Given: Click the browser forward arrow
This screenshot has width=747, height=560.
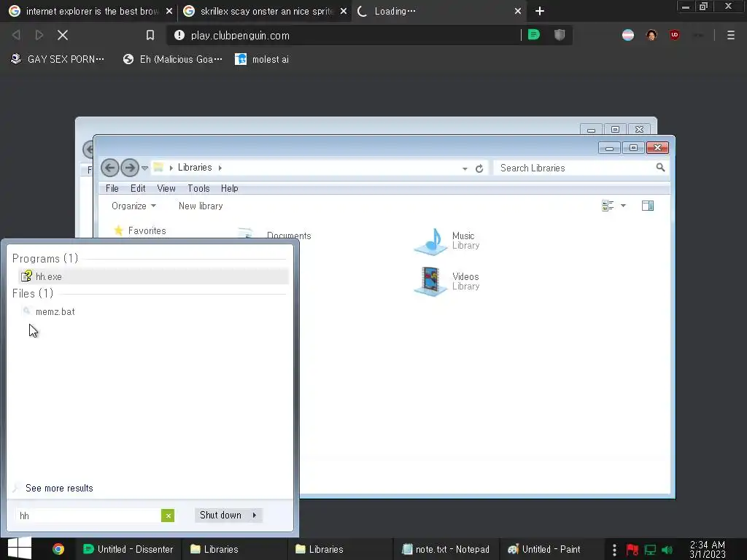Looking at the screenshot, I should 39,35.
